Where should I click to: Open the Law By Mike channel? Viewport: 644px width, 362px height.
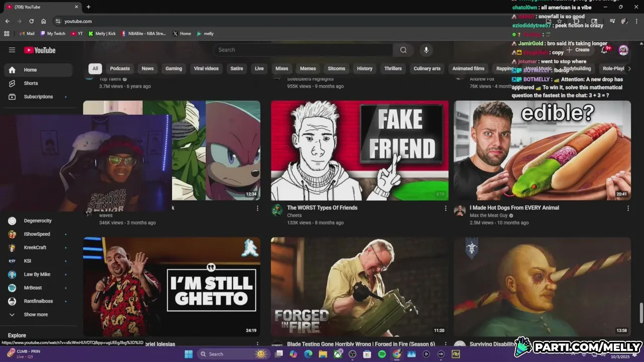pos(38,275)
